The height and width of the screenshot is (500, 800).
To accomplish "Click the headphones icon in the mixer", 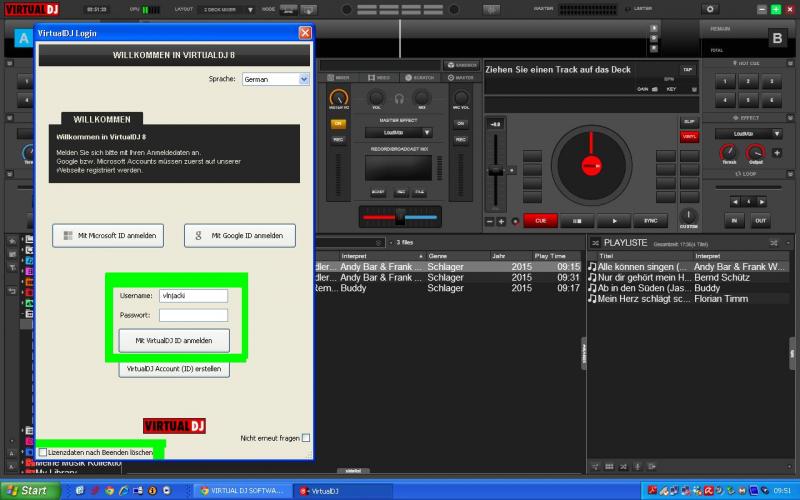I will click(399, 99).
